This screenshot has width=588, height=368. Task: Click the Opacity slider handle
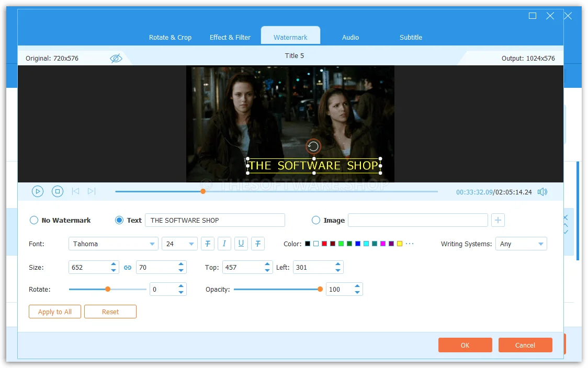[320, 289]
